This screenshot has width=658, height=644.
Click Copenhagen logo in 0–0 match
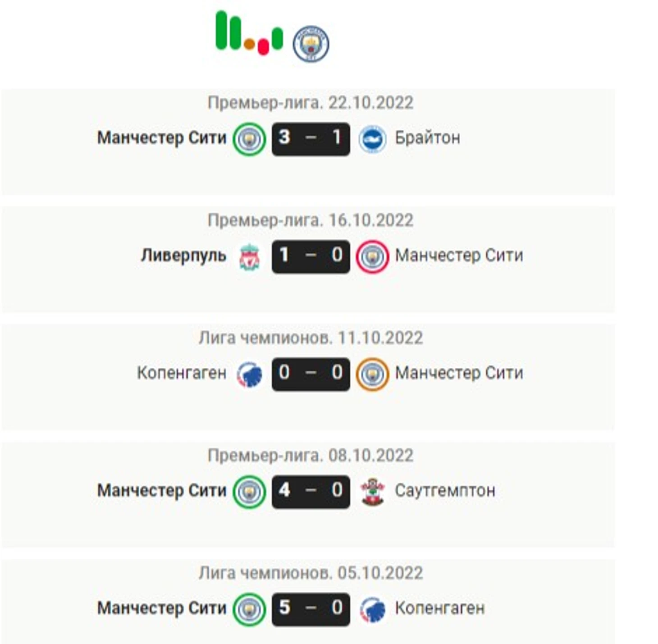[x=249, y=375]
